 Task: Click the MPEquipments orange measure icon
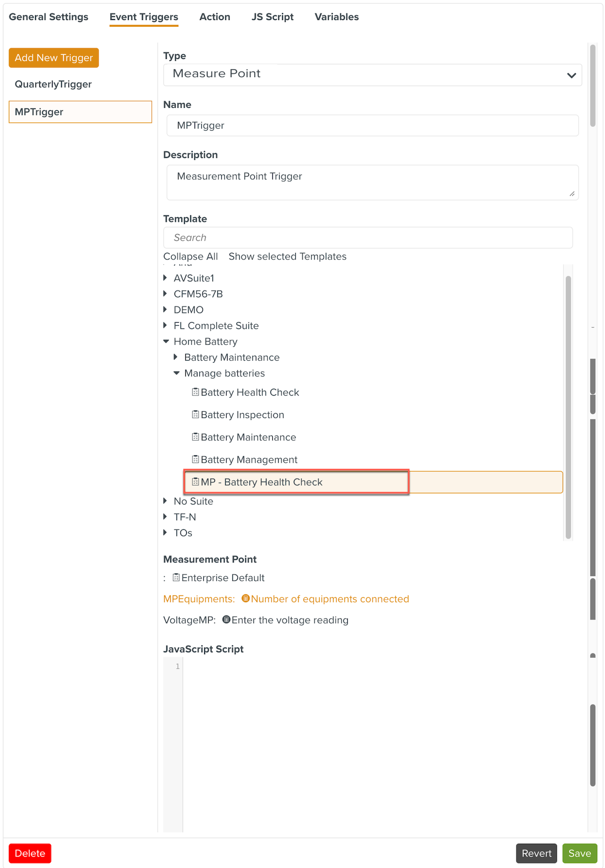tap(246, 598)
